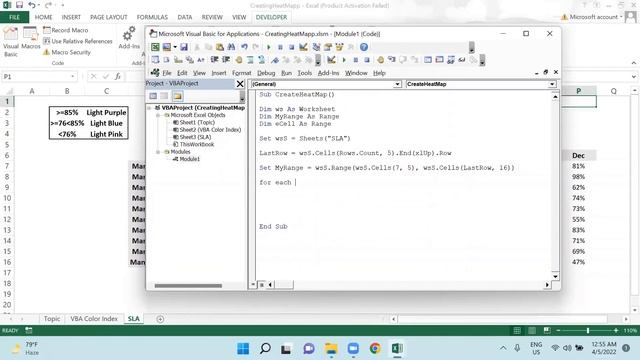Screen dimensions: 640x360
Task: Open the Properties Window toolbar icon
Action: click(328, 47)
